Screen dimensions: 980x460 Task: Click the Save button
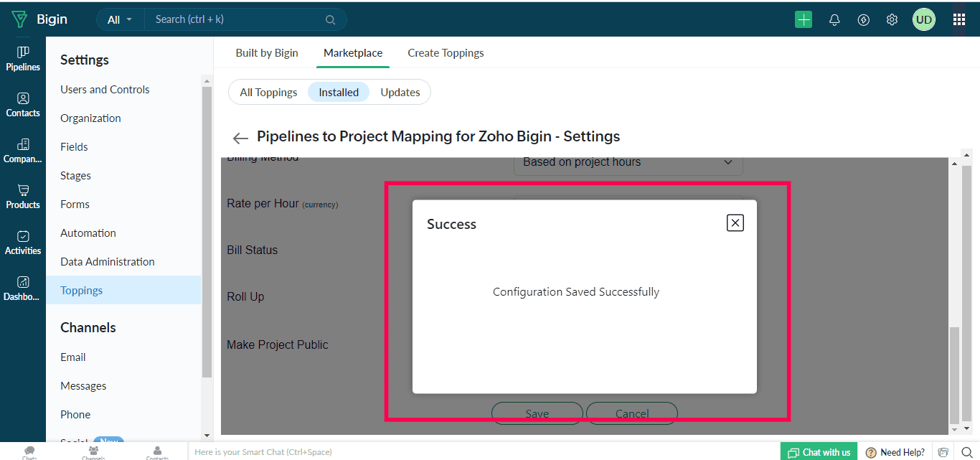click(537, 413)
